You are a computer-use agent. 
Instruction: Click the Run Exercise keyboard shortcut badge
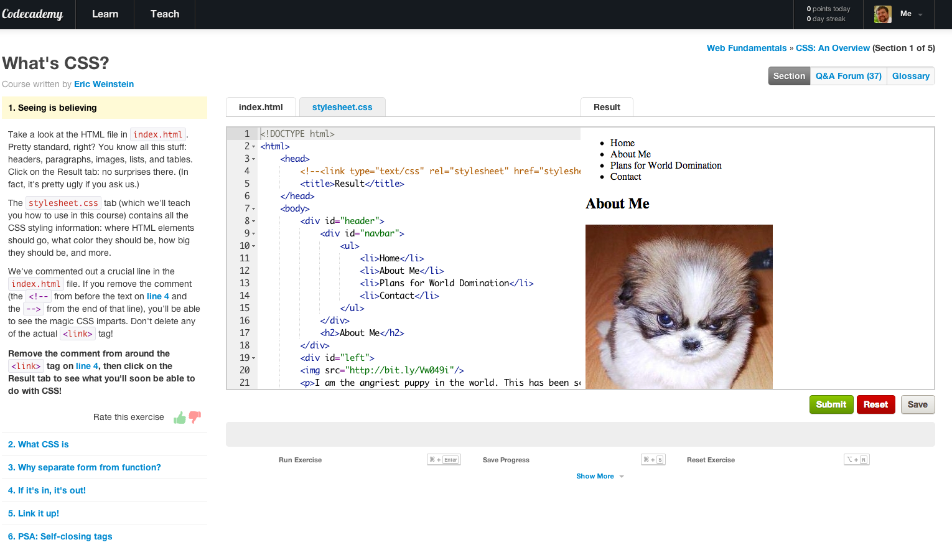tap(444, 460)
